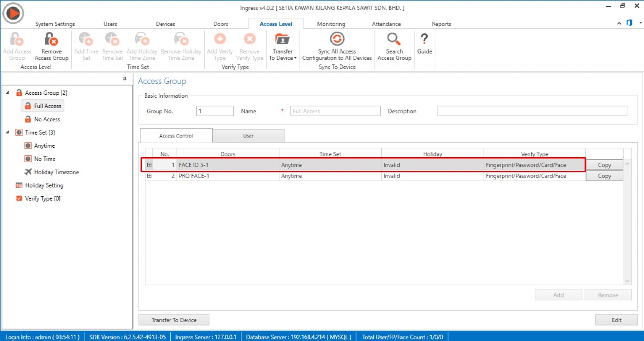Expand the FACE ID 5-1 row
The height and width of the screenshot is (341, 644).
coord(149,164)
